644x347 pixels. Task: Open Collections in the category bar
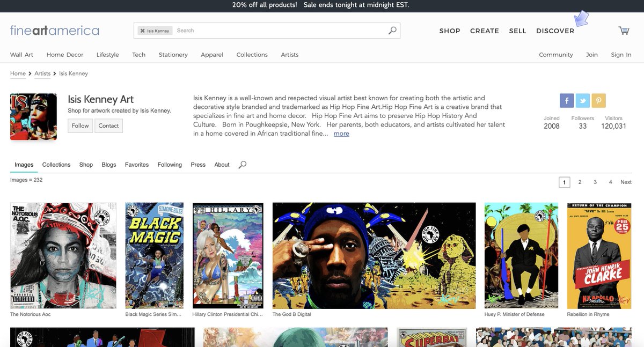[252, 55]
